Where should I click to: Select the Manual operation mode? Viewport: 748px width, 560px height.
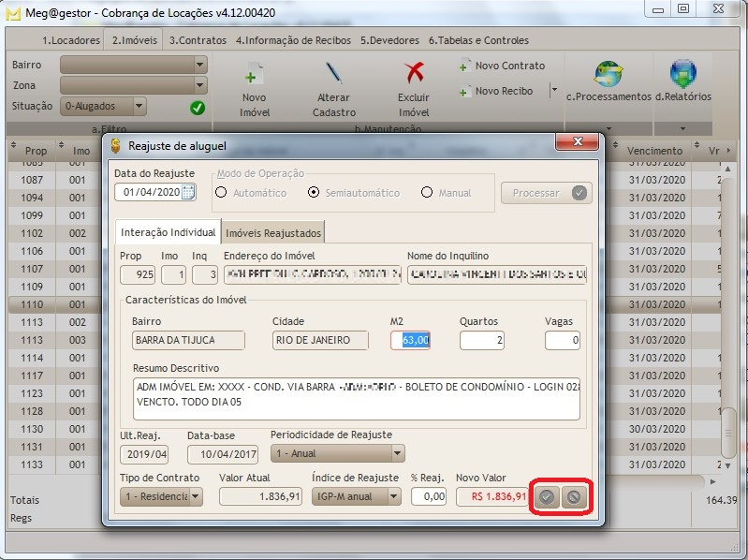click(x=428, y=193)
